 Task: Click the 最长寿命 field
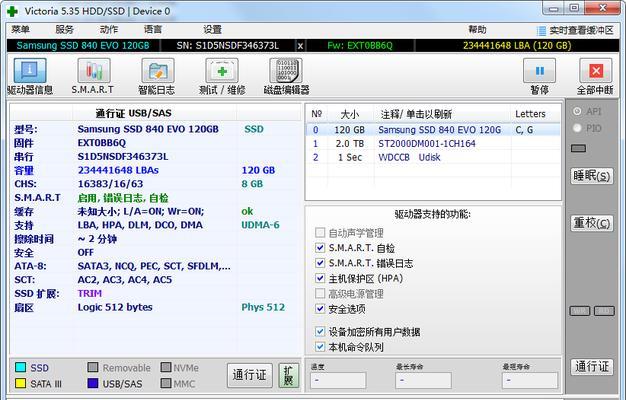424,380
